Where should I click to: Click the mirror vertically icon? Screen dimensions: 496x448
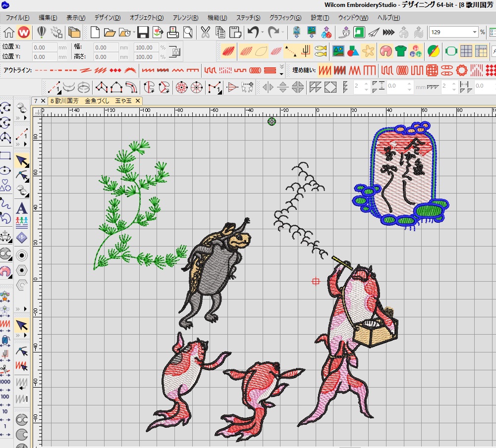pyautogui.click(x=283, y=87)
